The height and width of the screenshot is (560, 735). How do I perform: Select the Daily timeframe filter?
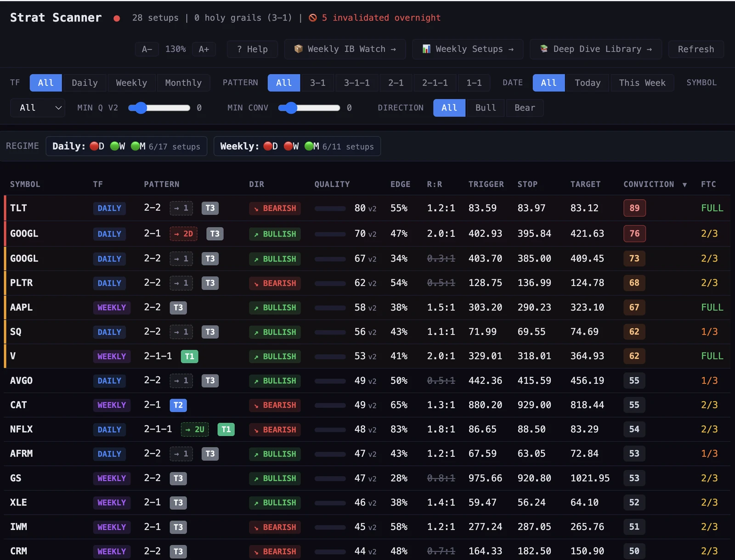point(85,83)
